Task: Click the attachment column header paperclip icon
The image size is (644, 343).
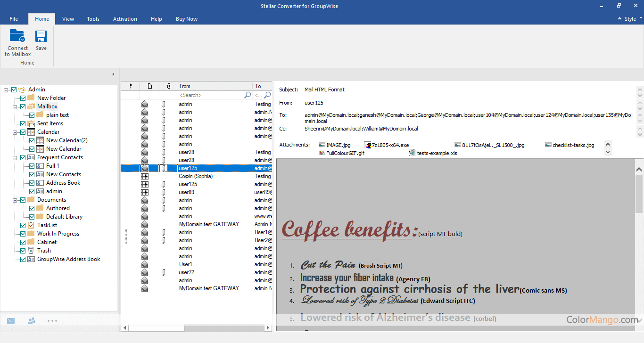Action: coord(168,86)
